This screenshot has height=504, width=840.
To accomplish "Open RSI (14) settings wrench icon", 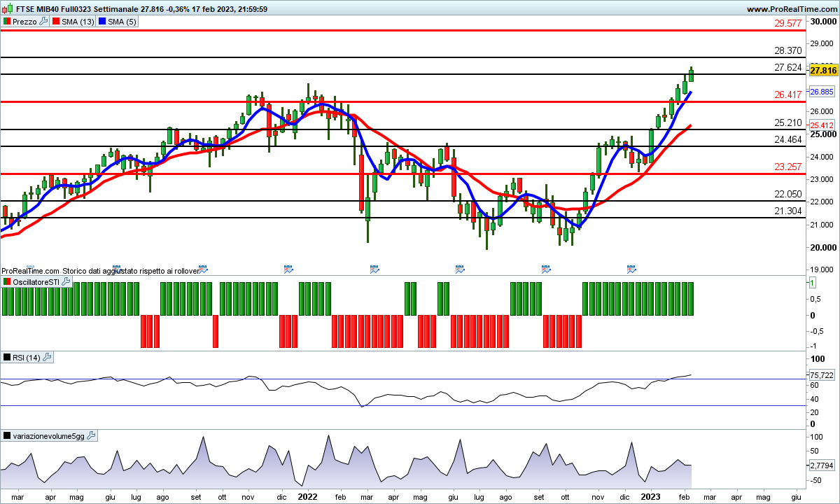I will click(x=48, y=357).
